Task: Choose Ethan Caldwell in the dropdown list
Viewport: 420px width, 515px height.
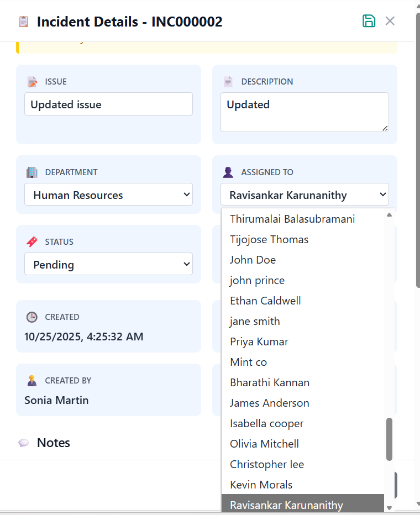Action: (x=265, y=301)
